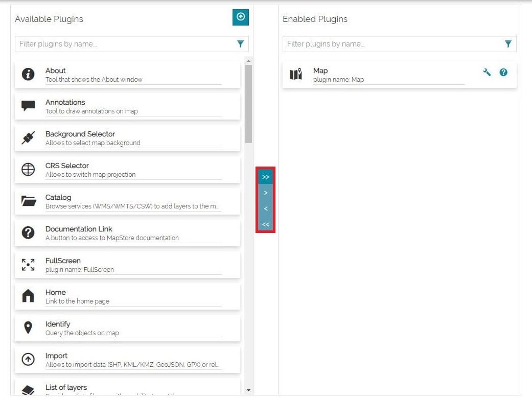Click the upload plugin icon button
Screen dimensions: 532x398
pos(240,17)
